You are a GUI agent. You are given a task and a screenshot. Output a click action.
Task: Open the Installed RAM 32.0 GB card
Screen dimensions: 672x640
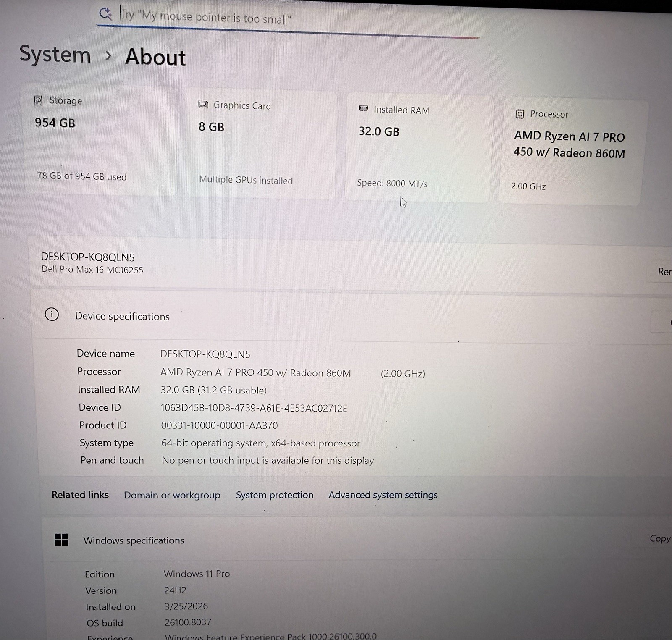418,148
